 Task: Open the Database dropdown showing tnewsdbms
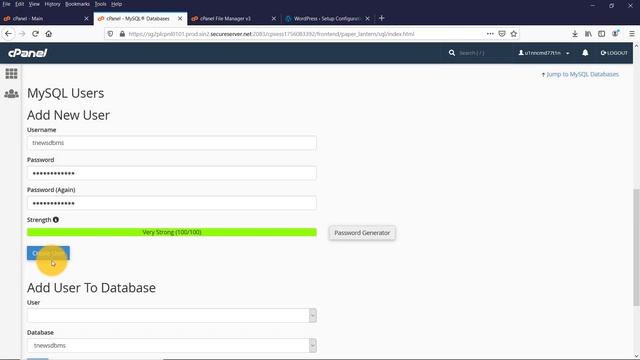pyautogui.click(x=172, y=345)
